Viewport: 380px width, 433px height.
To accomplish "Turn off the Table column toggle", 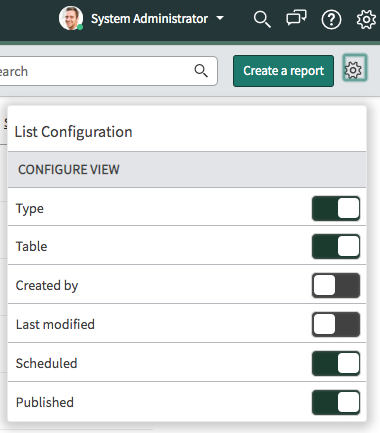I will (336, 246).
